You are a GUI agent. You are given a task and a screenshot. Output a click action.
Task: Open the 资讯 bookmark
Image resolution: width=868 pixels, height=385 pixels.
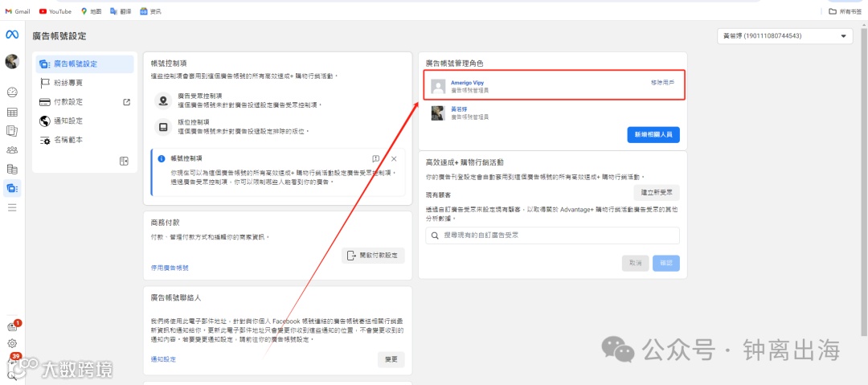(x=150, y=11)
